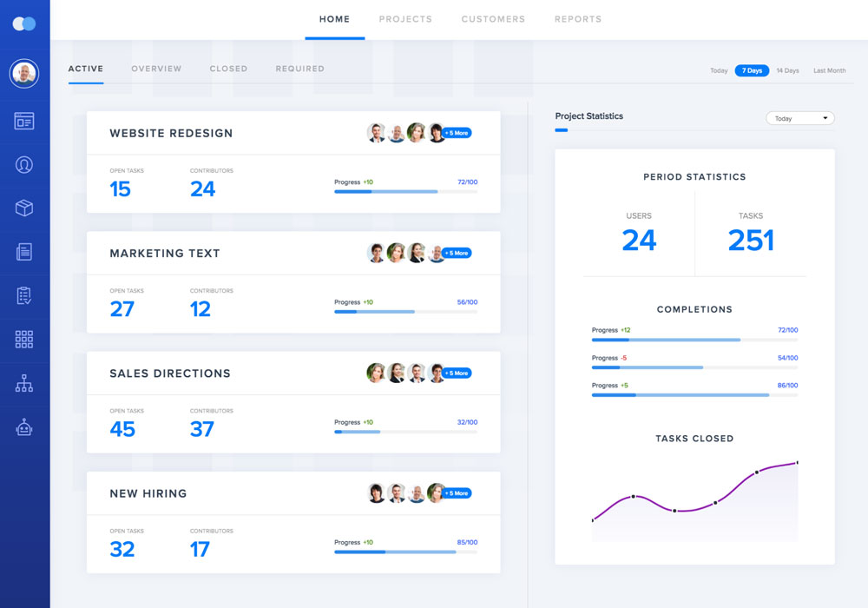The height and width of the screenshot is (608, 868).
Task: Select the 7 Days time range
Action: [752, 70]
